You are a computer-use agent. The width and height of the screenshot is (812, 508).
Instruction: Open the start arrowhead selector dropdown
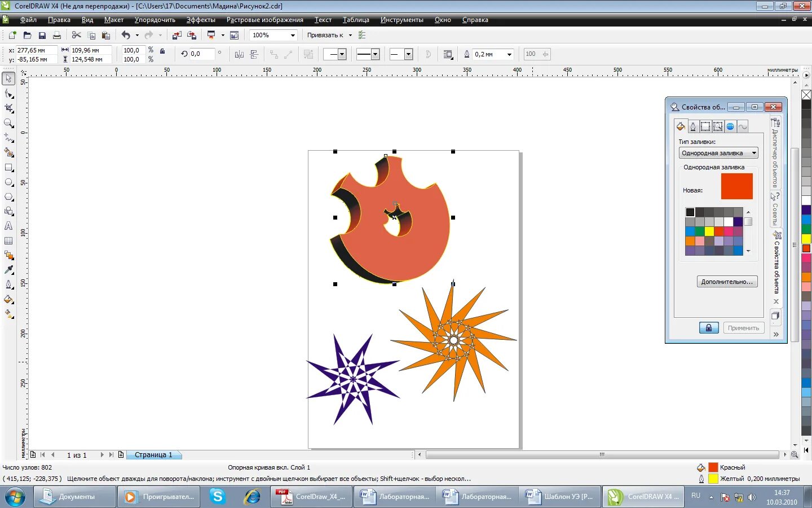[341, 54]
